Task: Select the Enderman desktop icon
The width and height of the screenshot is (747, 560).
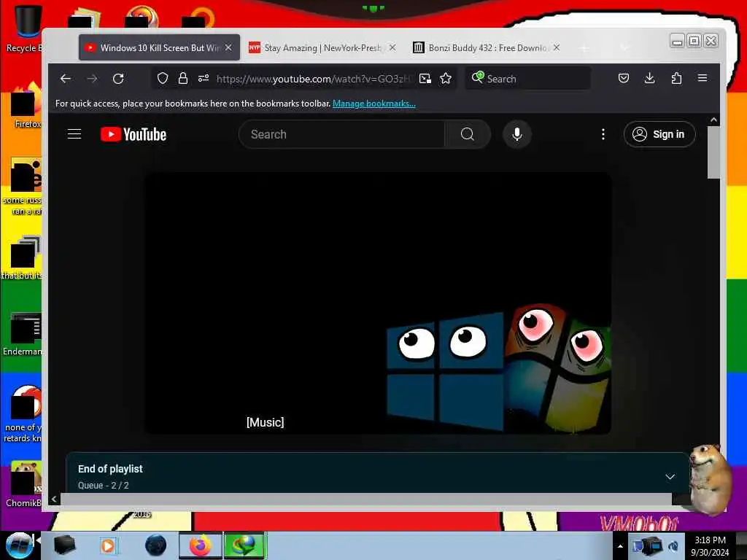Action: click(x=23, y=334)
